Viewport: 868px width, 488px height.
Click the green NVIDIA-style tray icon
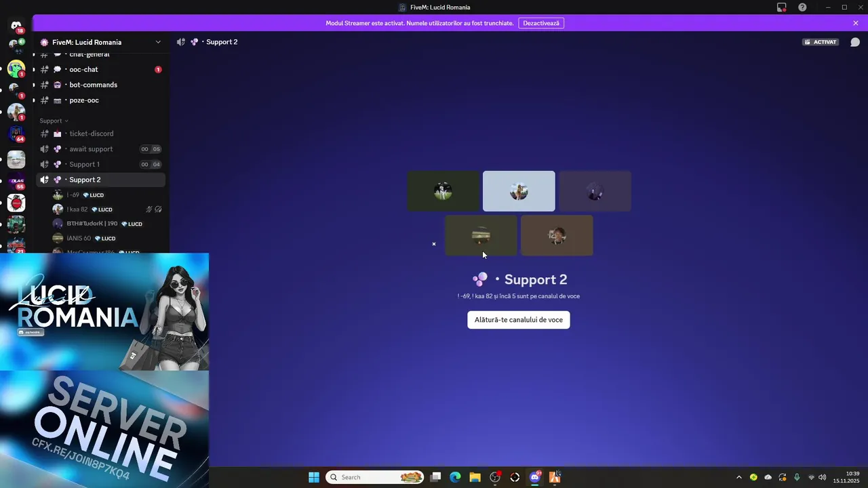click(753, 477)
